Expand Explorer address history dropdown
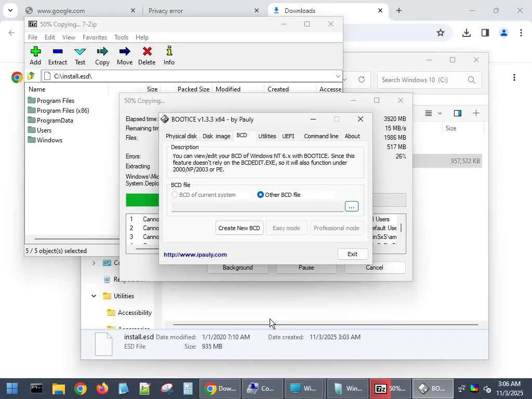This screenshot has height=399, width=532. [x=345, y=79]
